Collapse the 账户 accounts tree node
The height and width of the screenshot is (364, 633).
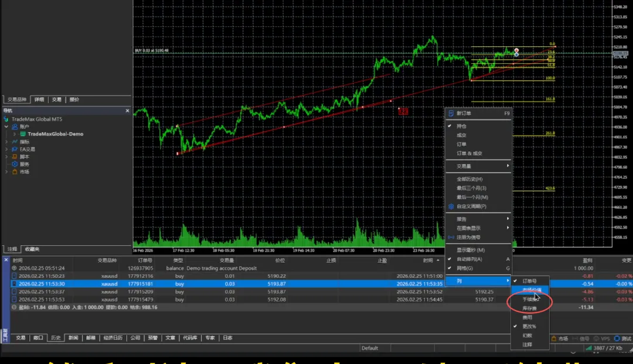tap(7, 127)
